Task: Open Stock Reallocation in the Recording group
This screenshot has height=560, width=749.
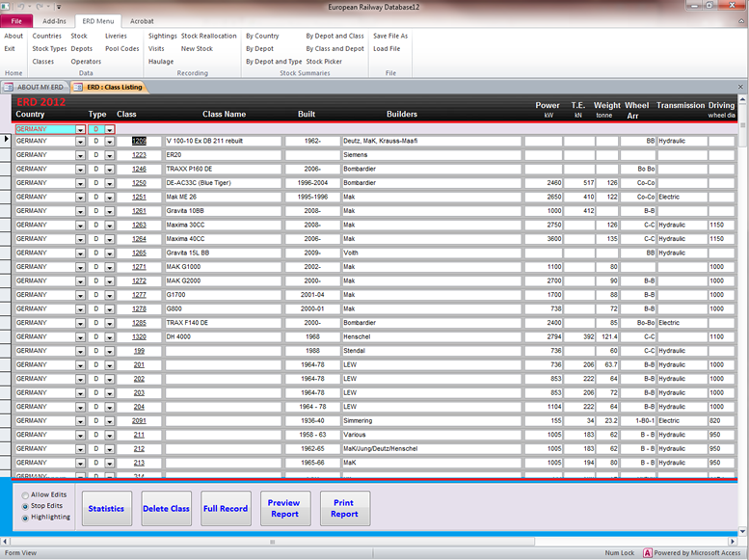Action: click(209, 36)
